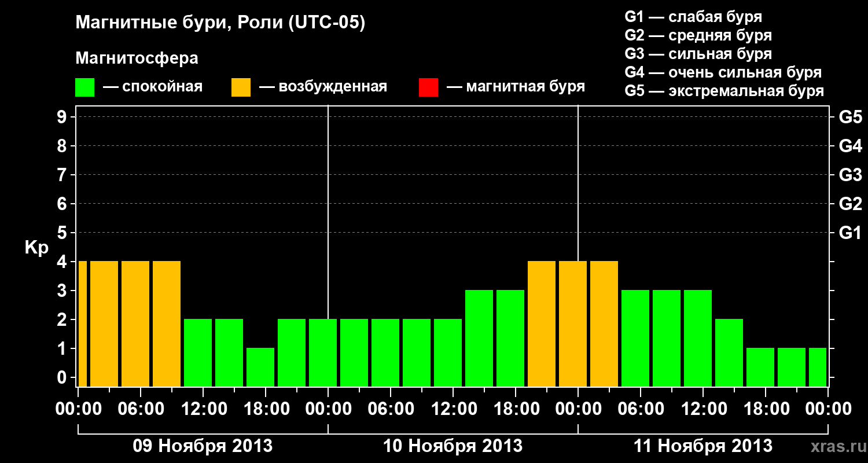Click the 'G1' label on the right axis
868x463 pixels.
click(x=850, y=233)
